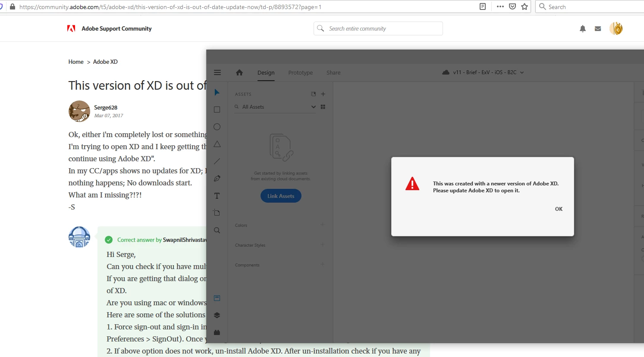Click the Adobe logo icon
This screenshot has height=357, width=644.
(71, 28)
